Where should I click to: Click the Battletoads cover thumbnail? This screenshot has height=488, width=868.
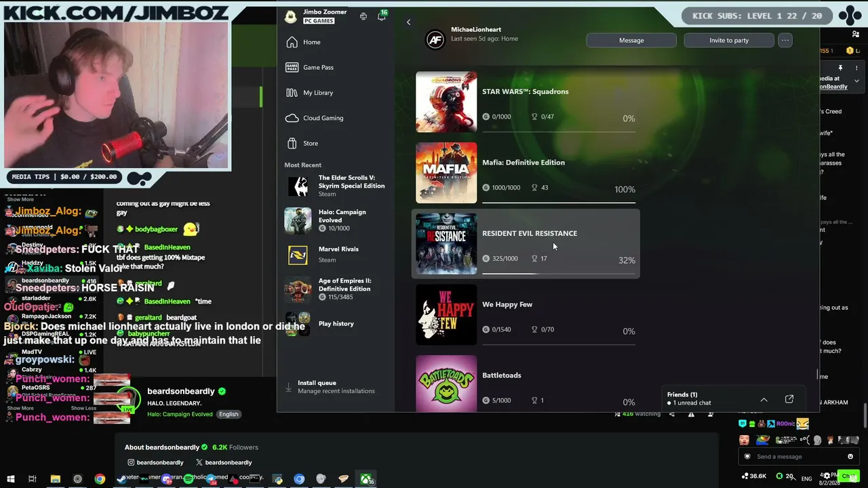click(x=446, y=384)
